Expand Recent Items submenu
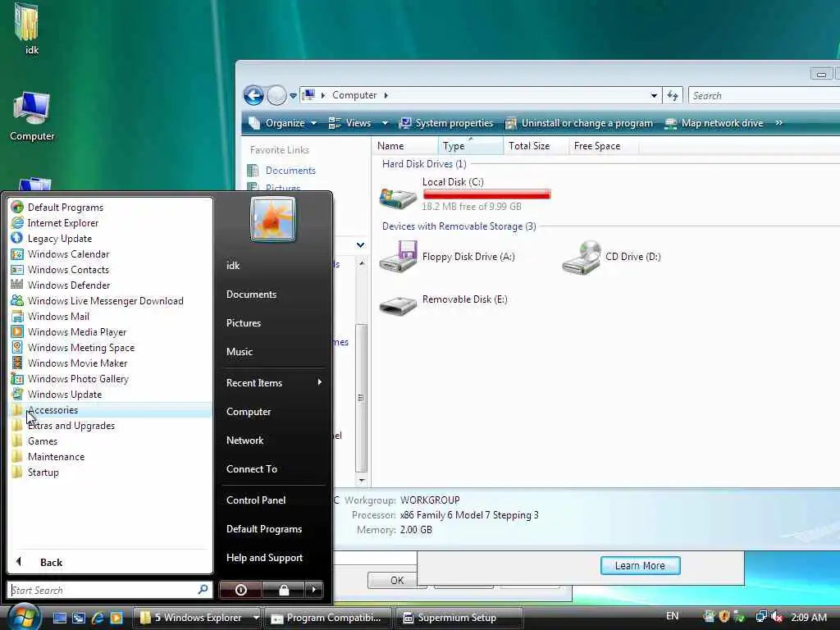This screenshot has width=840, height=630. (272, 382)
